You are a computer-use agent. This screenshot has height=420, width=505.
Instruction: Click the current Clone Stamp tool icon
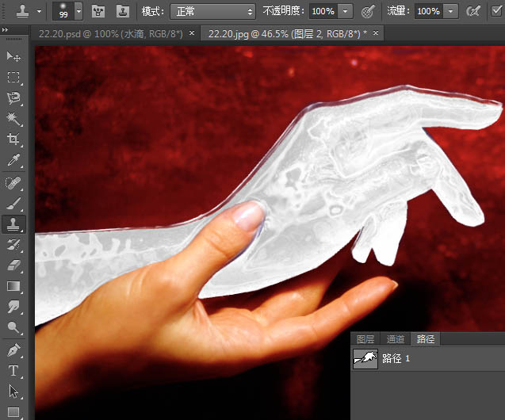click(22, 11)
